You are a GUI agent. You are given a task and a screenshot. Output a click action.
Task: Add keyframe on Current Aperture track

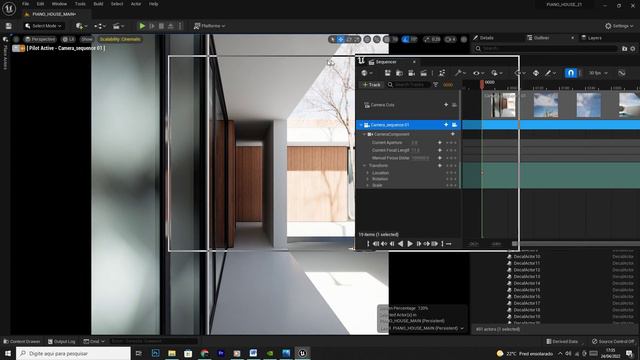click(x=440, y=143)
